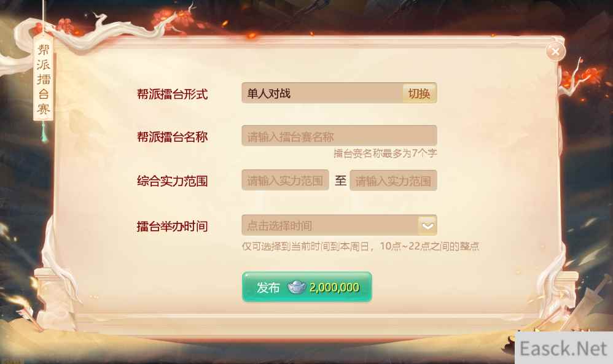Click the 擂台赛名称最多为7个字 hint text

click(386, 153)
